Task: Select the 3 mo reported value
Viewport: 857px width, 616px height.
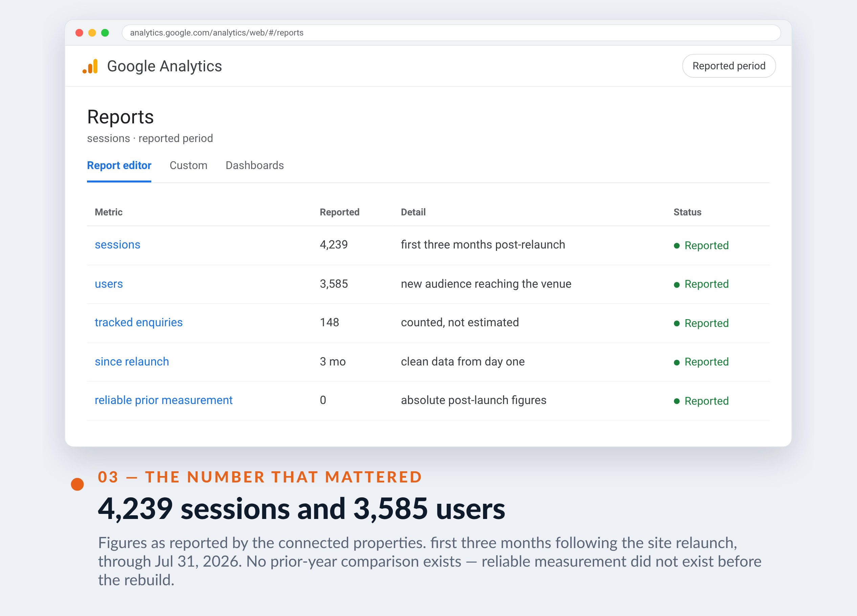Action: coord(333,362)
